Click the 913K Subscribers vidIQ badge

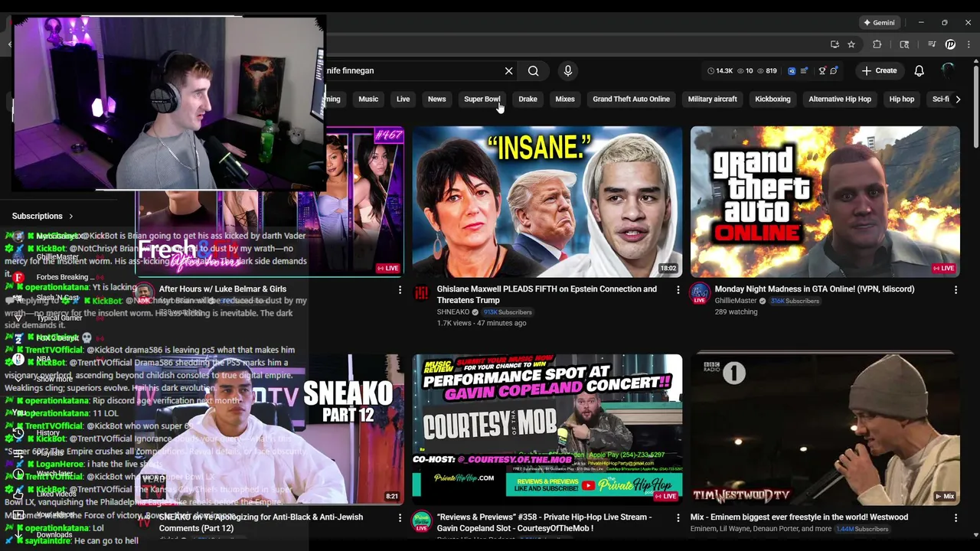pyautogui.click(x=508, y=312)
